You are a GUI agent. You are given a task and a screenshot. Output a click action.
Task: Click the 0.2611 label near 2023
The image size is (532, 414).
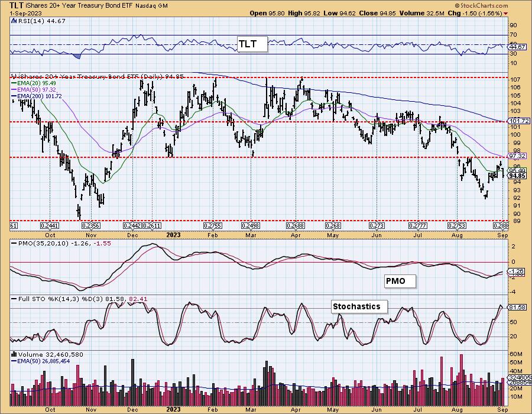click(x=152, y=226)
